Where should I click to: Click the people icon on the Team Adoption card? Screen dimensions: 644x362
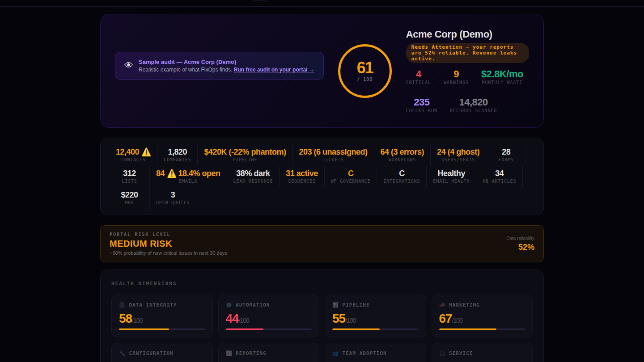[x=335, y=353]
